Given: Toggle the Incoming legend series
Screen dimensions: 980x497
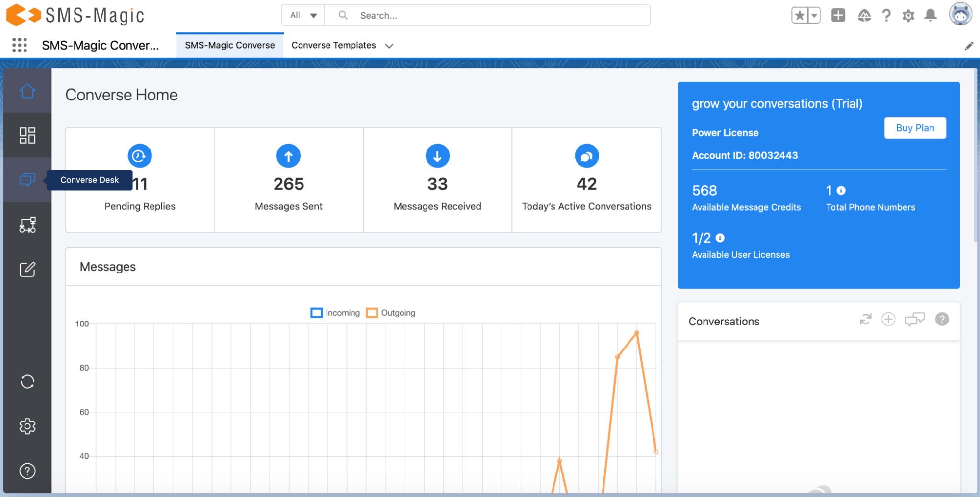Looking at the screenshot, I should click(x=335, y=313).
